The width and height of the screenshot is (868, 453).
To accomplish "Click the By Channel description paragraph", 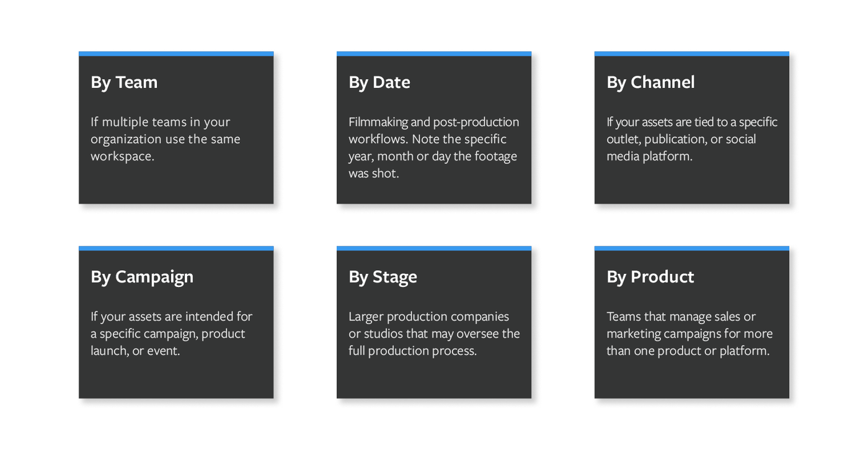I will (x=692, y=139).
